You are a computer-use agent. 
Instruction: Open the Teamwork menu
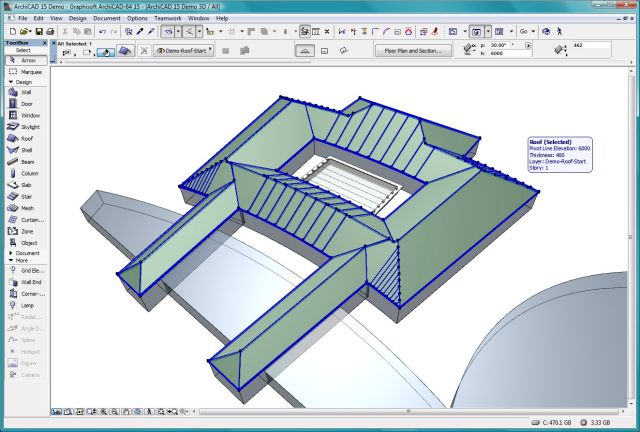168,18
